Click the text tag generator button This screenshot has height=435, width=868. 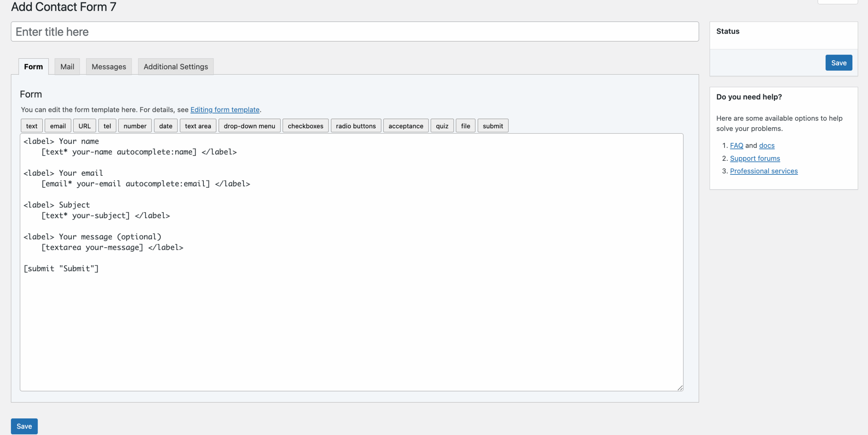click(x=32, y=126)
